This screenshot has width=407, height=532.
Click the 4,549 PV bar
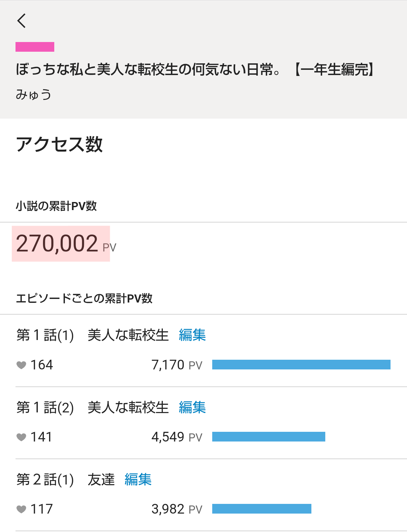(x=268, y=437)
